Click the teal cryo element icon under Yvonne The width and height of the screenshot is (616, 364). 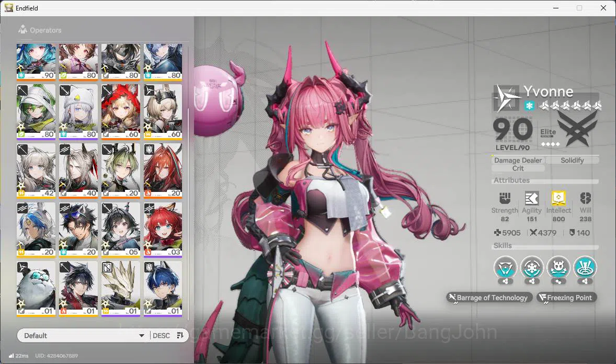tap(529, 106)
